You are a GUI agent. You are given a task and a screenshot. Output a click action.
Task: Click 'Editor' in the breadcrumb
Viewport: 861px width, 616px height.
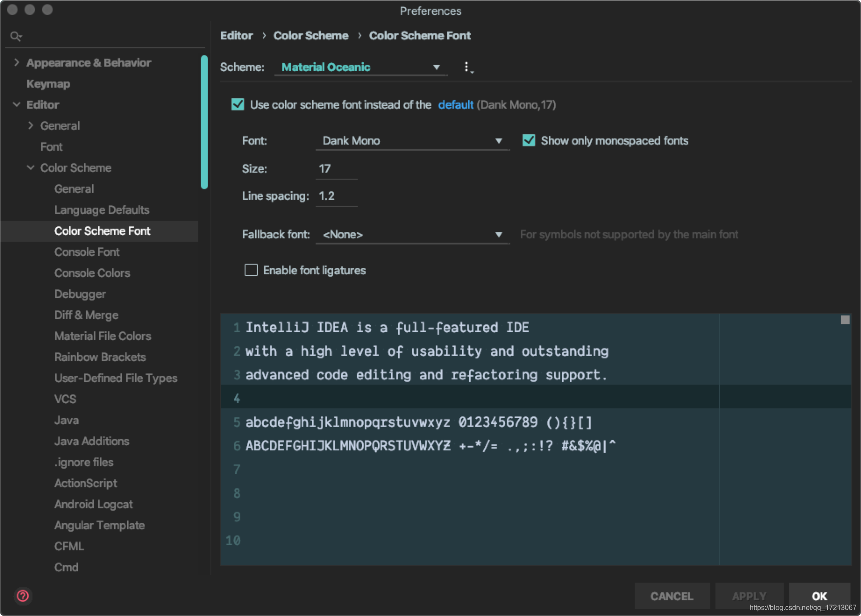(x=236, y=35)
